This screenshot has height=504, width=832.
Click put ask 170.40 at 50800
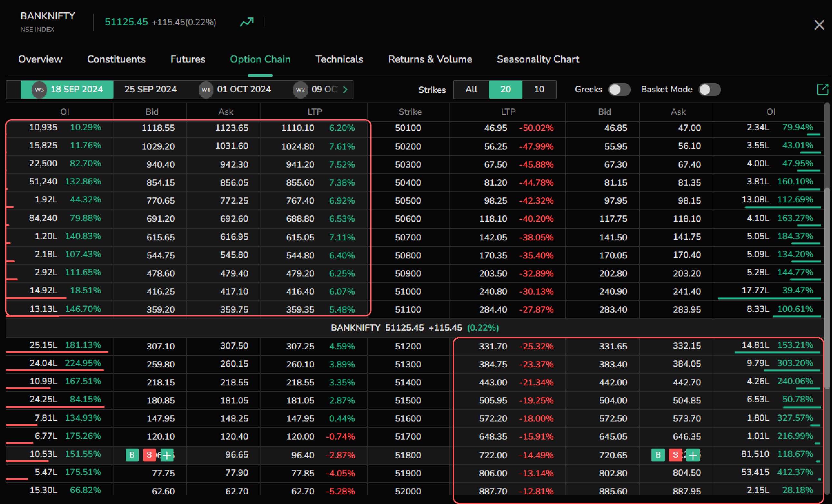coord(687,255)
